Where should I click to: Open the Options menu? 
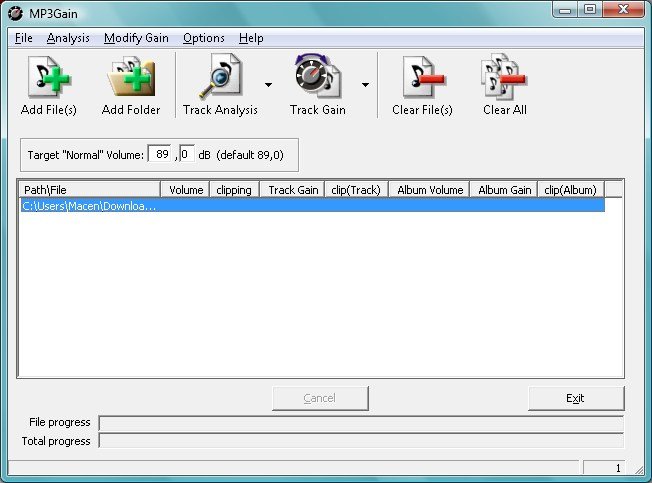tap(204, 38)
